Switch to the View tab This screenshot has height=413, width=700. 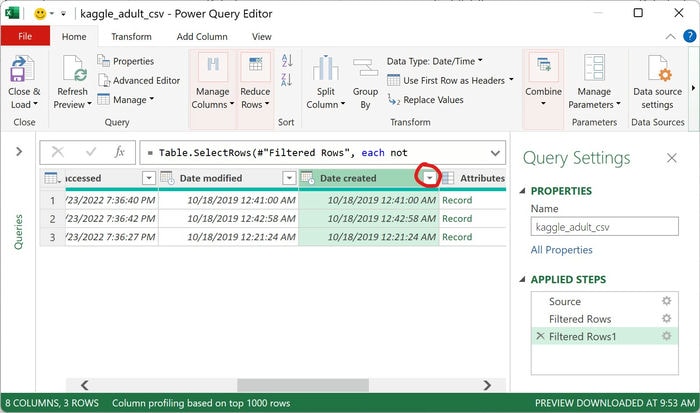(x=262, y=37)
